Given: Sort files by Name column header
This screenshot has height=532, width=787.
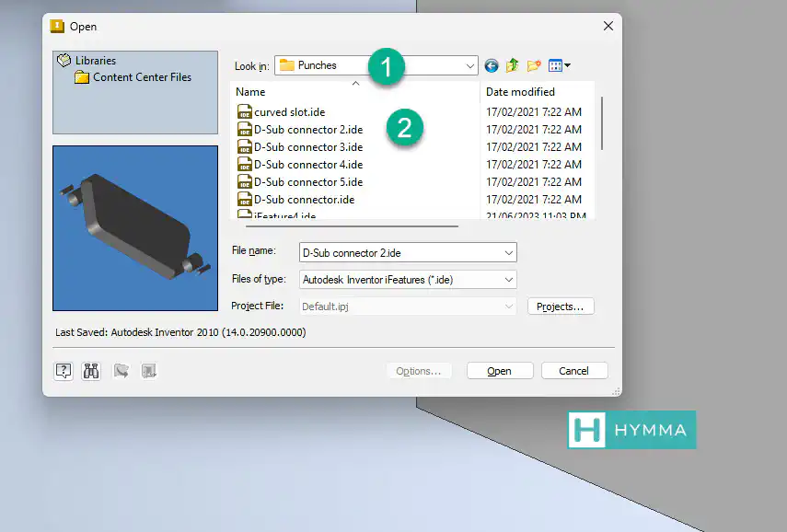Looking at the screenshot, I should [x=250, y=92].
